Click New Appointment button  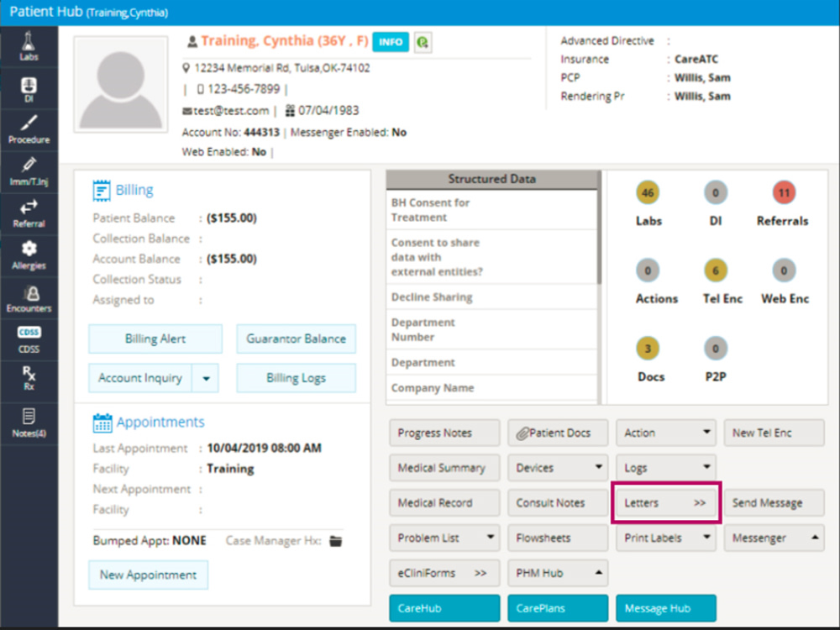point(149,575)
